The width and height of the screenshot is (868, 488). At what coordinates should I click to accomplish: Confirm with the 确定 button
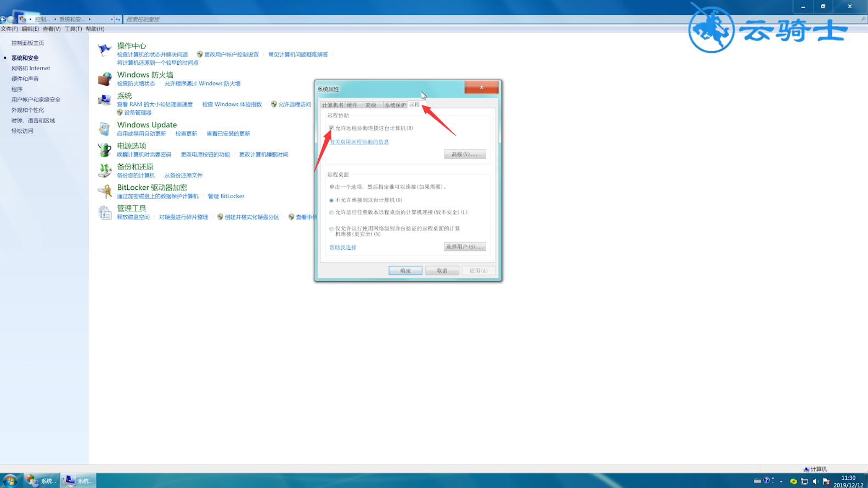click(405, 271)
